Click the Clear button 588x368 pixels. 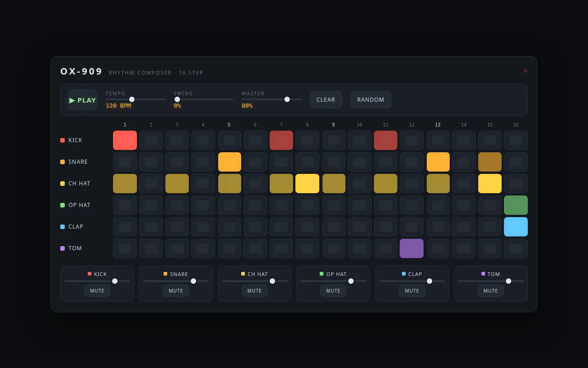tap(326, 99)
